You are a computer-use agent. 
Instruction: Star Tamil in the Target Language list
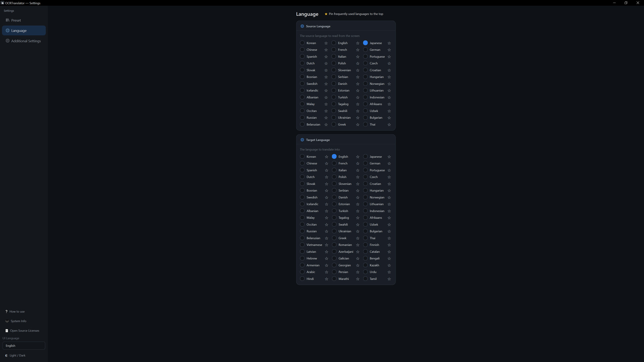389,279
